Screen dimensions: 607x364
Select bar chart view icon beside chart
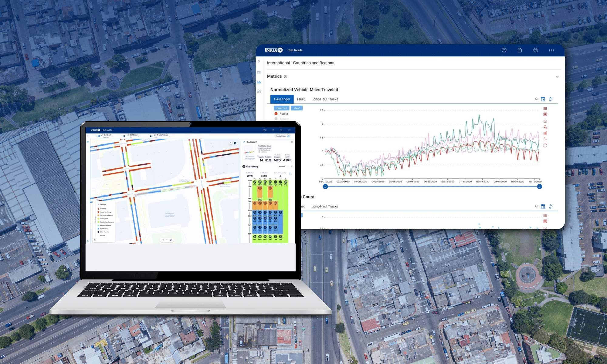[x=545, y=133]
